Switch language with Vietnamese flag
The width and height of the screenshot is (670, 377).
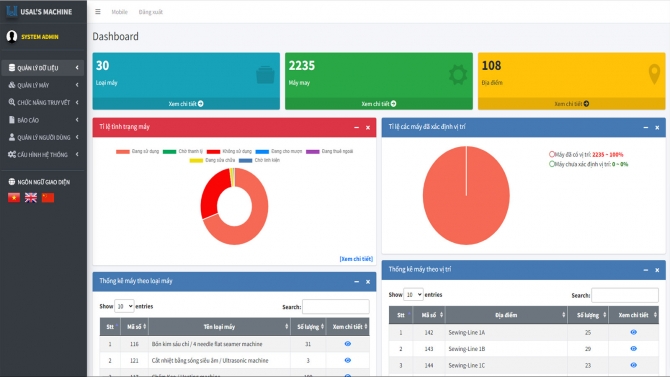[x=14, y=197]
